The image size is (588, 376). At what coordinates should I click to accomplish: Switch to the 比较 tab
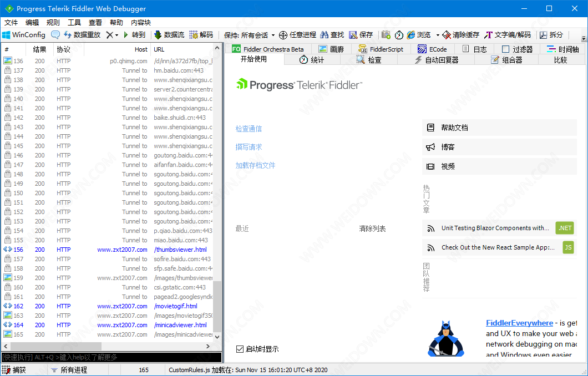[561, 59]
